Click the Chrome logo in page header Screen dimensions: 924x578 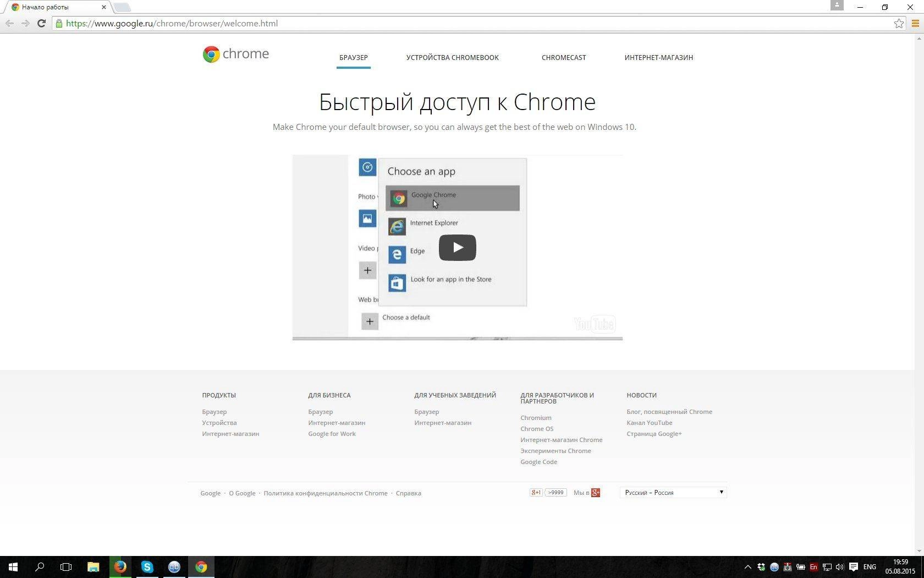pyautogui.click(x=235, y=54)
